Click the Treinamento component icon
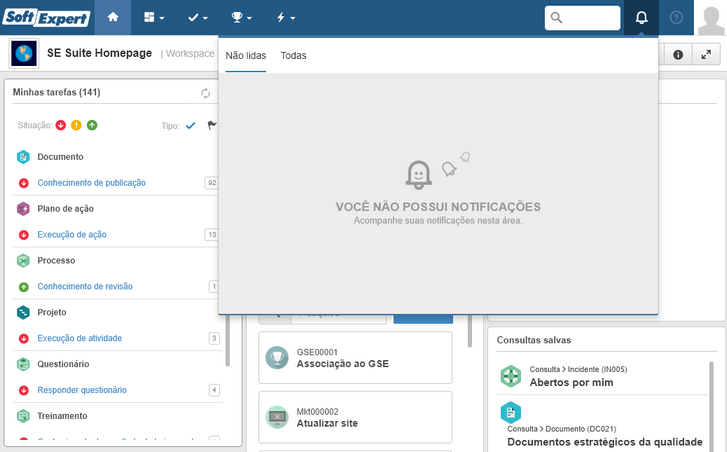 click(23, 416)
